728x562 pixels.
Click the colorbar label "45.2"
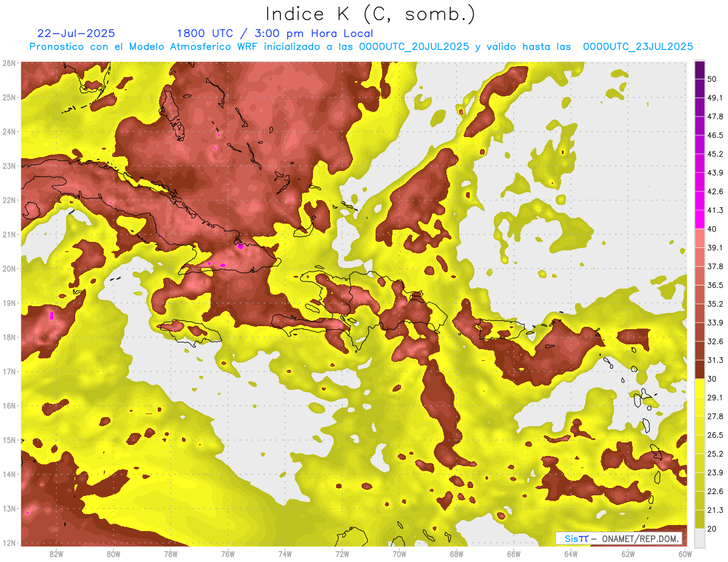(x=715, y=154)
